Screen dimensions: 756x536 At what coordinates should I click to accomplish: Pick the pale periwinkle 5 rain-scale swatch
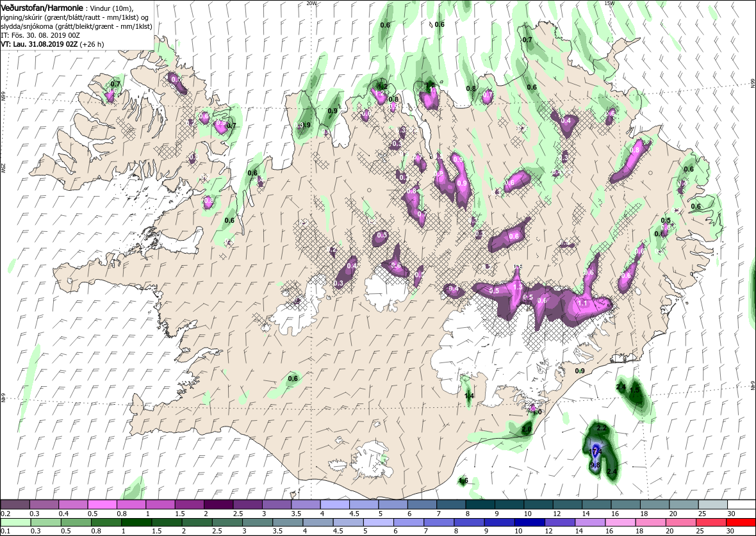coord(379,523)
